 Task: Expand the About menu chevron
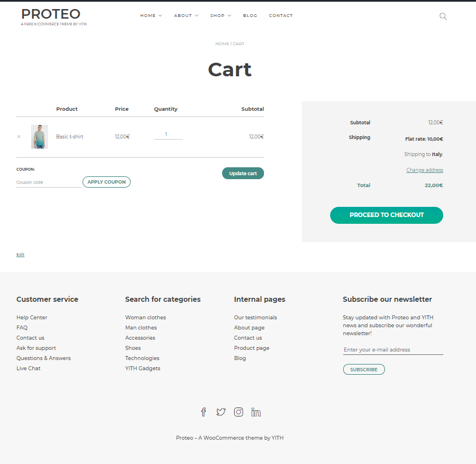196,15
